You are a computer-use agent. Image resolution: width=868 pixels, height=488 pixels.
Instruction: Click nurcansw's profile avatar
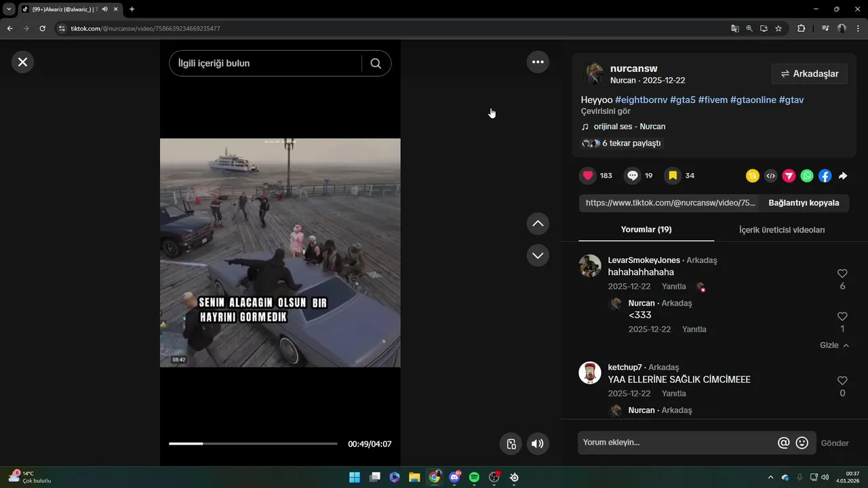point(594,74)
